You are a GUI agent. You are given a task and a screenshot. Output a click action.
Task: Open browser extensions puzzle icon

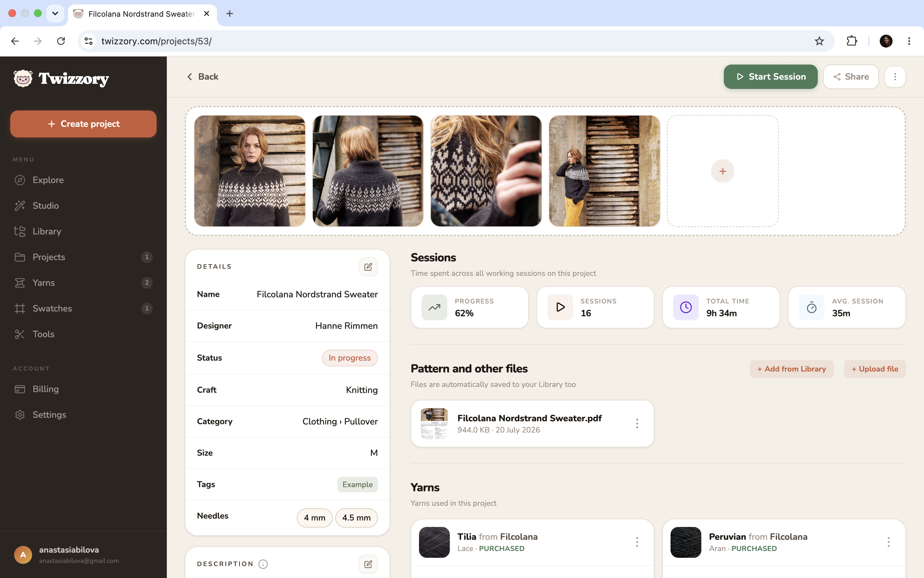(852, 41)
